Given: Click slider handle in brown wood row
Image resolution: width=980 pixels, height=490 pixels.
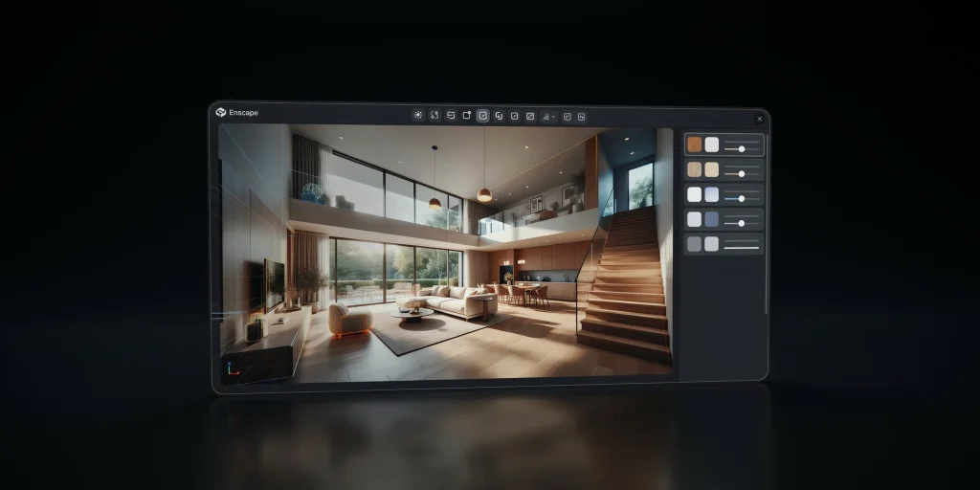Looking at the screenshot, I should coord(742,148).
